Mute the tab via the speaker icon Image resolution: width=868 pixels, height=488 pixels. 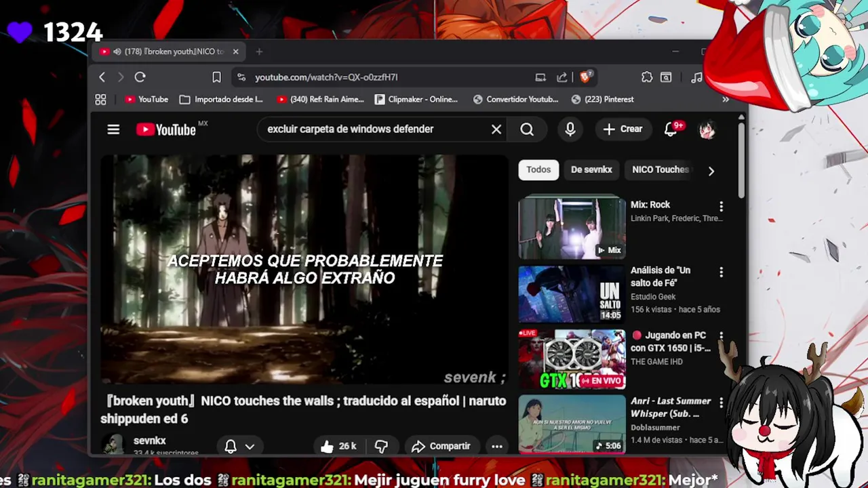point(117,52)
